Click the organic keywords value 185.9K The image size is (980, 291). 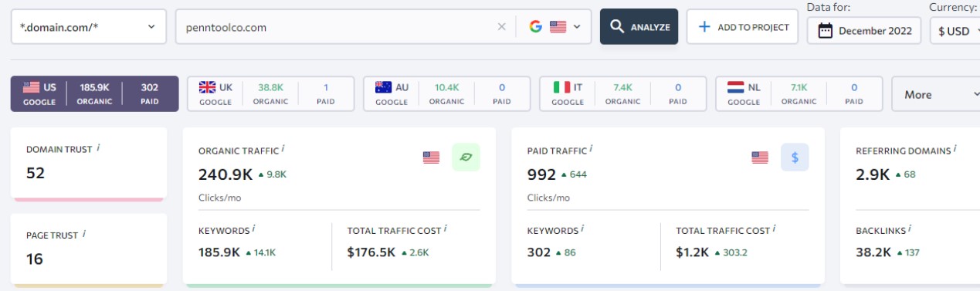pos(219,252)
